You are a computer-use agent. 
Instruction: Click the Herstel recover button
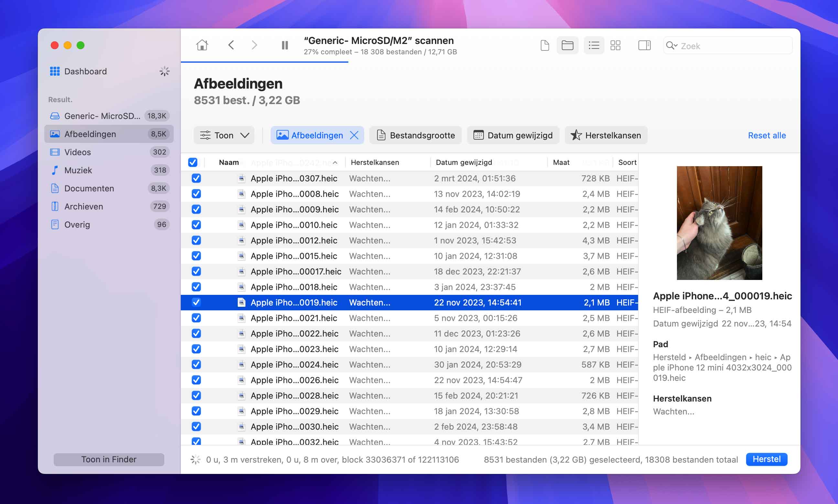coord(766,459)
